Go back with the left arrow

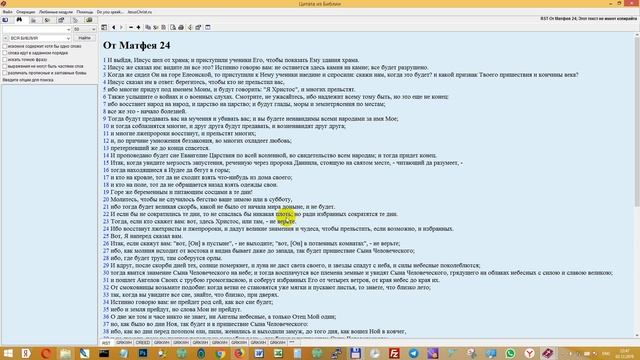tap(113, 27)
